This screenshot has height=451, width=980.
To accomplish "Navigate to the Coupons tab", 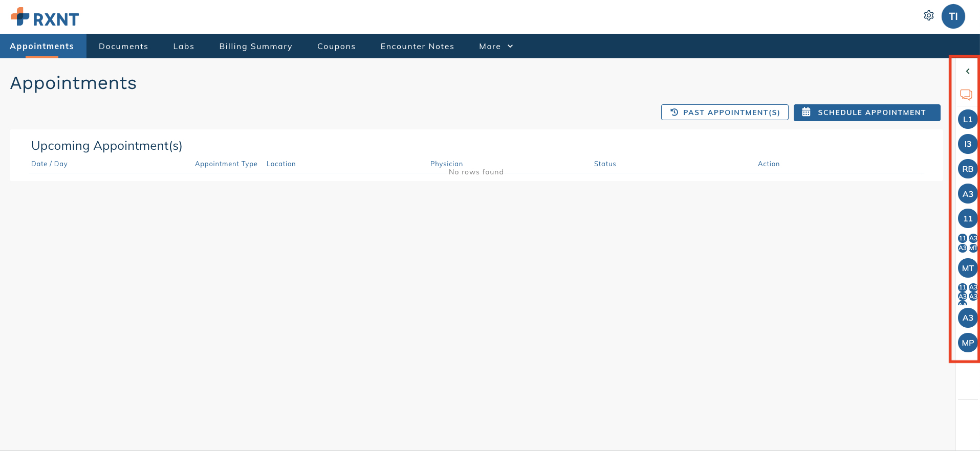I will 336,46.
